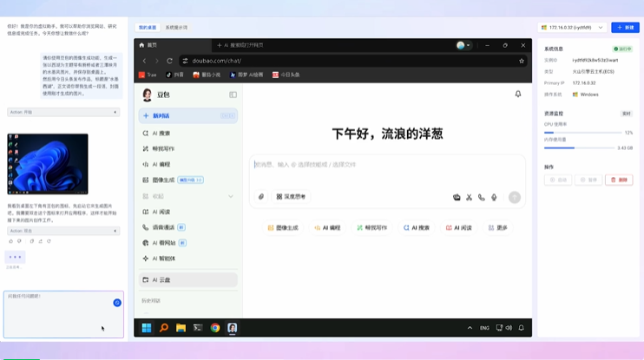Click the camera capture icon in input box

[x=457, y=198]
